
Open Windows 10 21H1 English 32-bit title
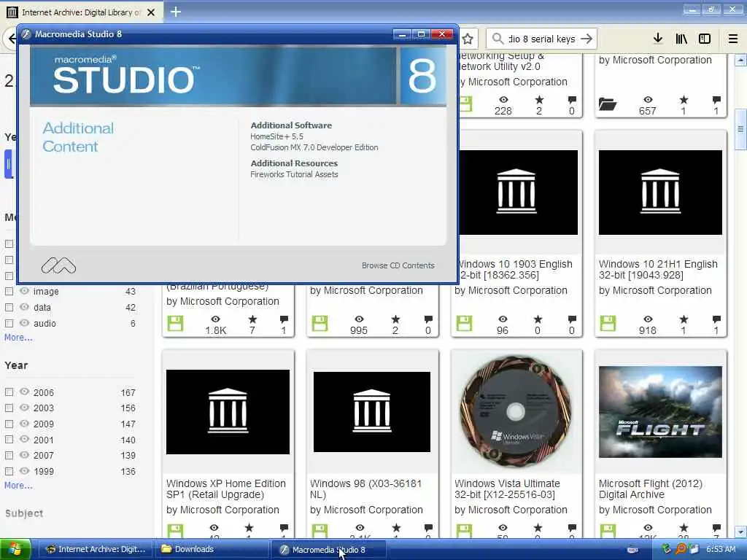tap(658, 270)
